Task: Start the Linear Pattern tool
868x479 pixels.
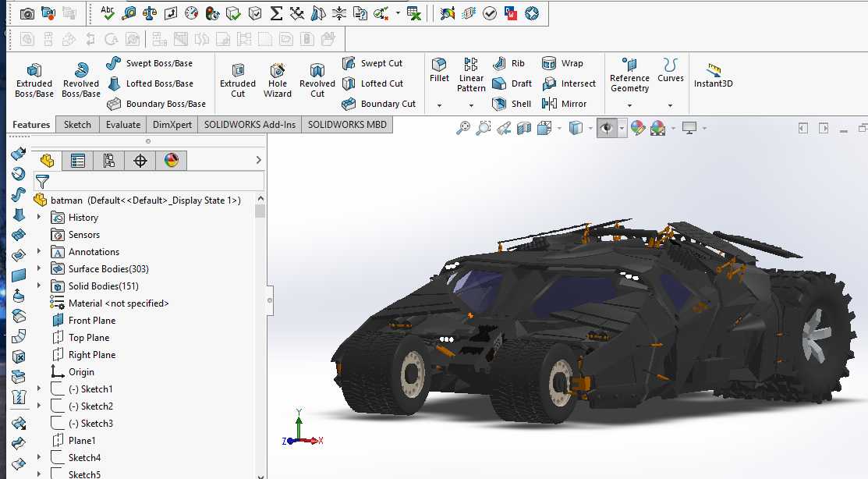Action: [471, 75]
